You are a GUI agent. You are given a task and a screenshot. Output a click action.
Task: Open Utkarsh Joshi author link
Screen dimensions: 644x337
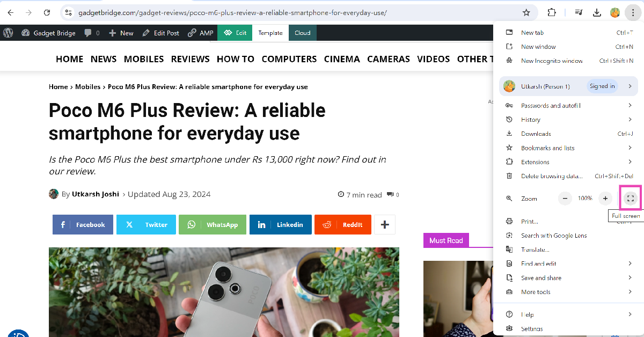point(96,194)
